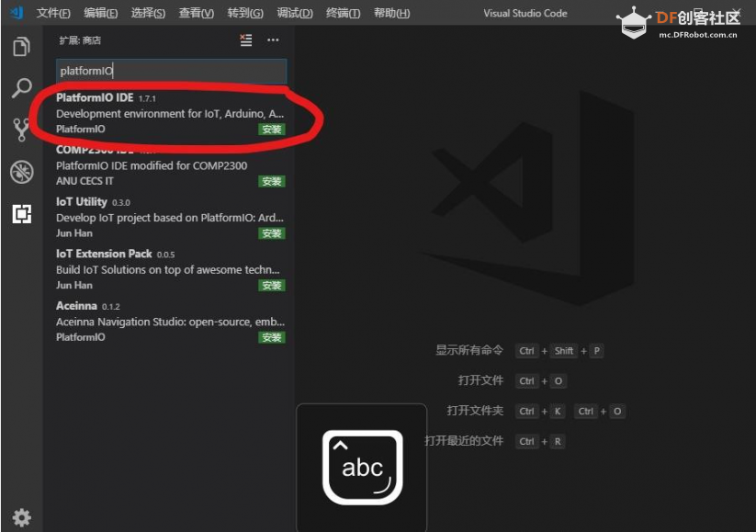756x532 pixels.
Task: Open the Explorer view in activity bar
Action: (21, 47)
